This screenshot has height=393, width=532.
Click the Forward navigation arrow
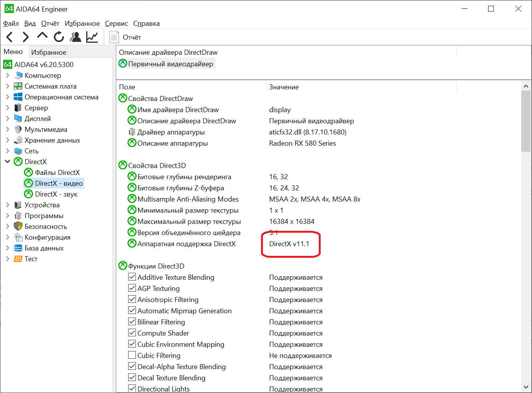click(25, 37)
